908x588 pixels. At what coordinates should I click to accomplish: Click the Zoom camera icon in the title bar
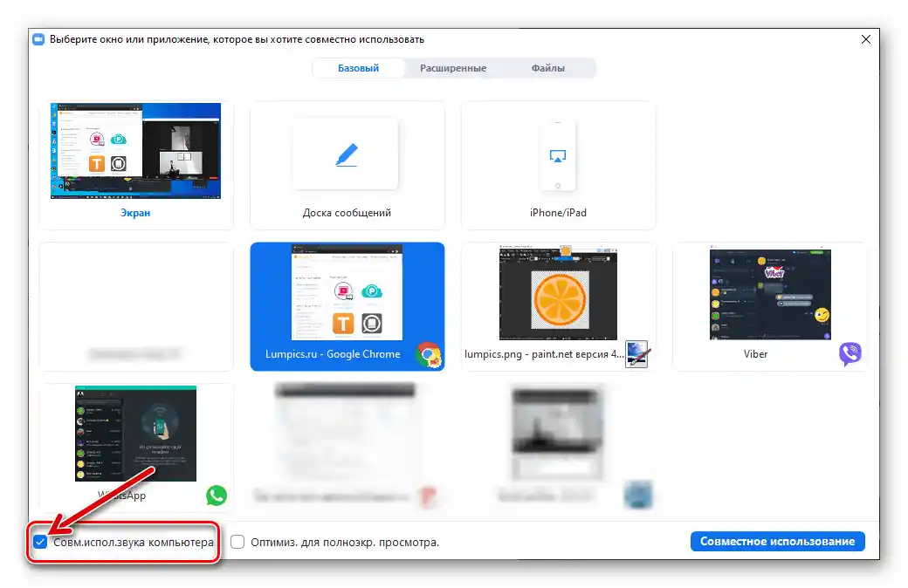38,38
